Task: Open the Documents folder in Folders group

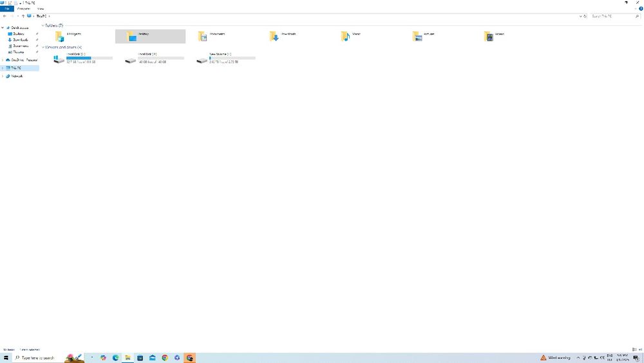Action: click(x=222, y=36)
